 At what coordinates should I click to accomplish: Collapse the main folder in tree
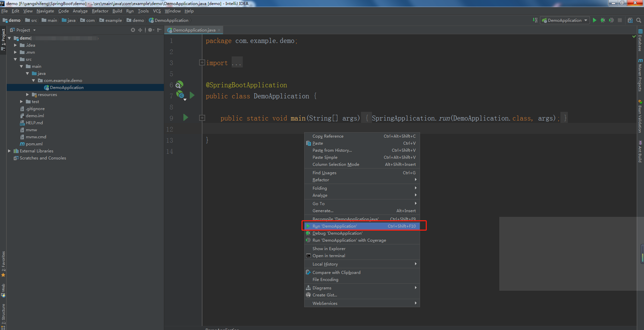click(x=21, y=66)
